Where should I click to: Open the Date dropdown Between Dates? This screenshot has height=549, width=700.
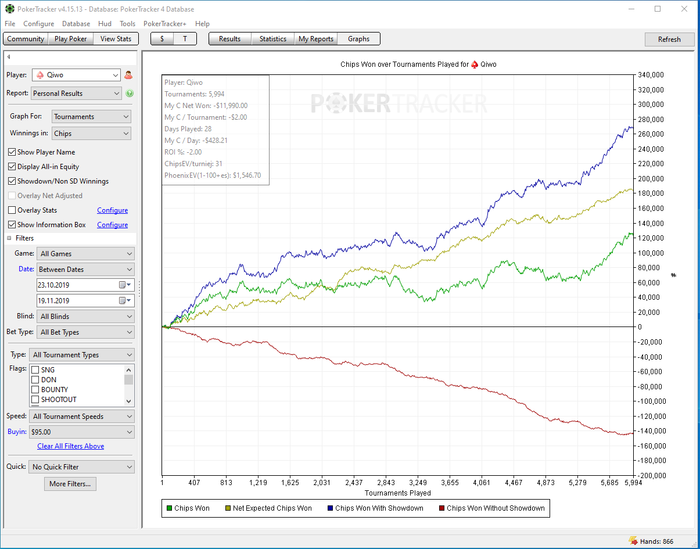pyautogui.click(x=85, y=270)
